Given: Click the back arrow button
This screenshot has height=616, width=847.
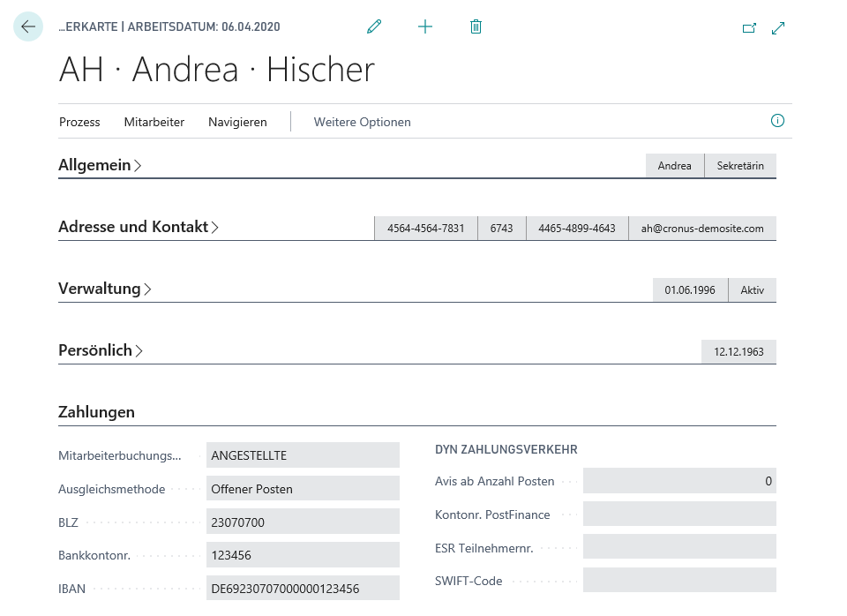Looking at the screenshot, I should point(28,27).
